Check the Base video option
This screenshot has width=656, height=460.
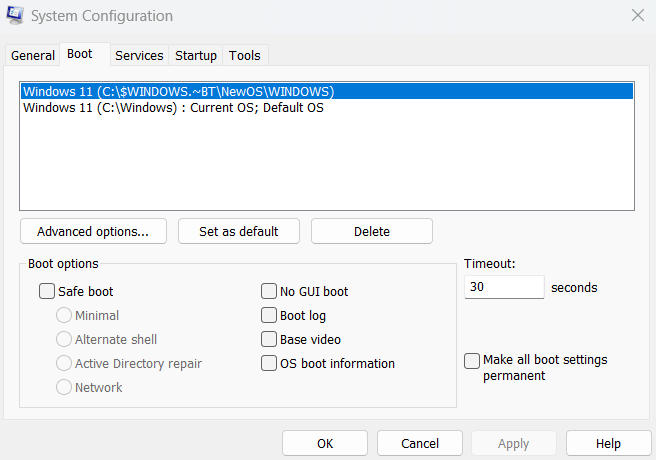pyautogui.click(x=269, y=339)
